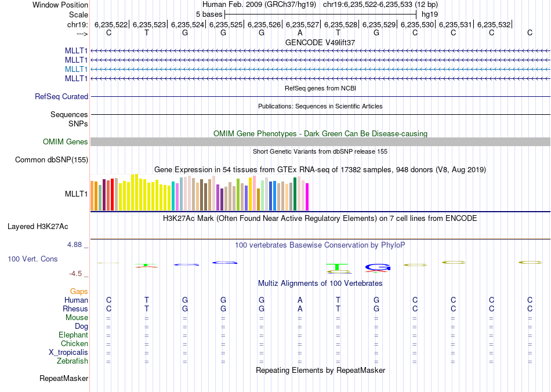Click the Zebrafish species label

coord(72,361)
